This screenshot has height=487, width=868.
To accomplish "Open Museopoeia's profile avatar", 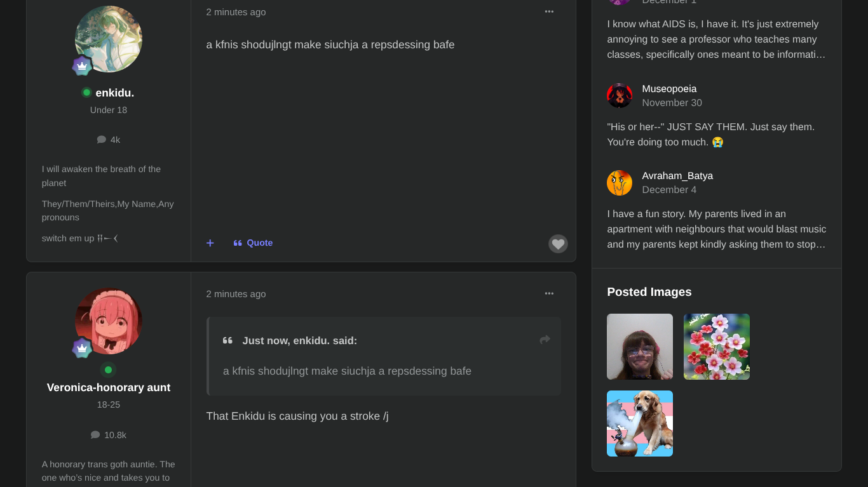I will pos(620,96).
